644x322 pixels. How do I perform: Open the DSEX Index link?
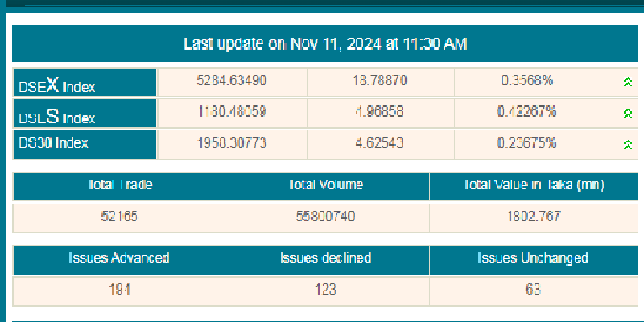coord(57,85)
